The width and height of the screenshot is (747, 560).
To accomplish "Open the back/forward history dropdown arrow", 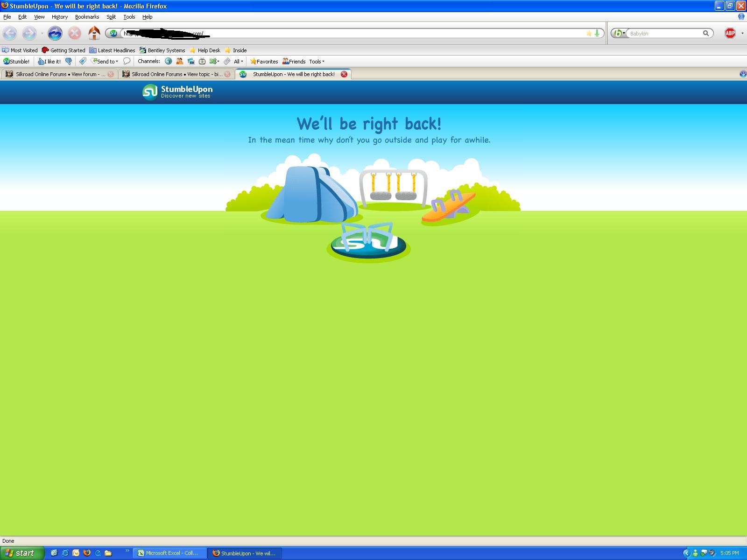I will 42,33.
